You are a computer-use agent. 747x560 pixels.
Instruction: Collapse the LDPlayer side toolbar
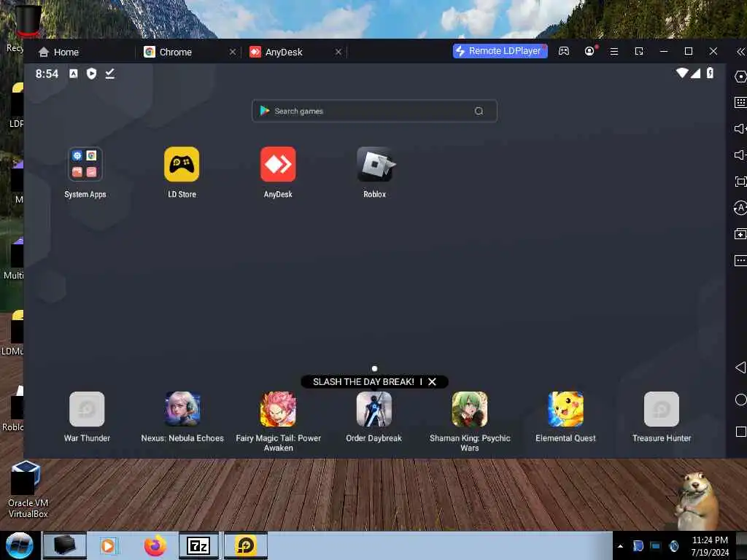tap(740, 52)
